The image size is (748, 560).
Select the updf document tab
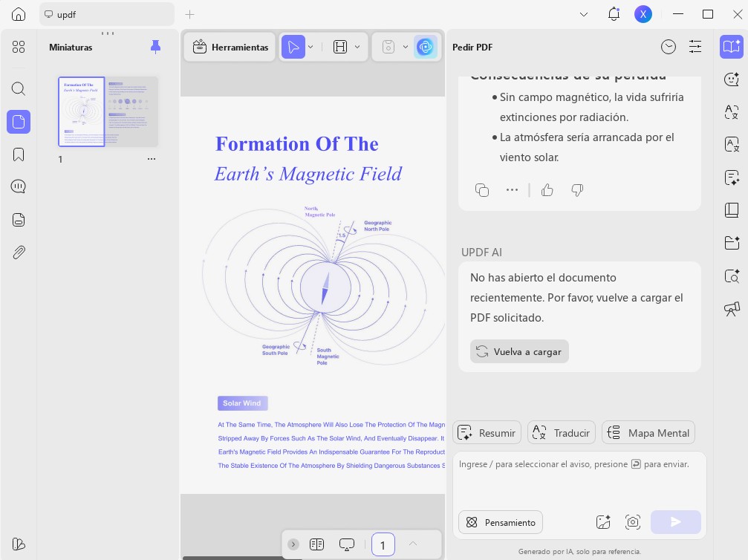(107, 14)
